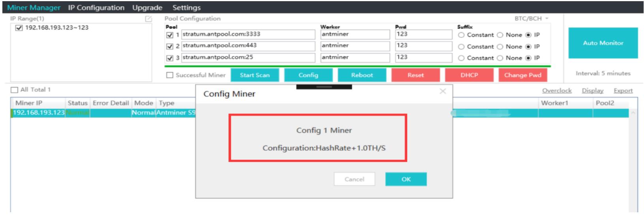Edit pool 1 URL stratum.antpool.com:3333

click(x=248, y=34)
